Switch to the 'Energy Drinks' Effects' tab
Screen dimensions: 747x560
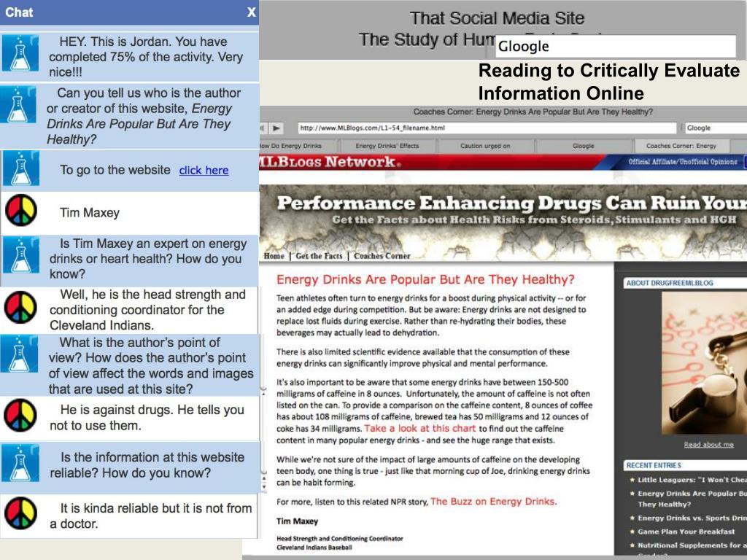click(387, 146)
